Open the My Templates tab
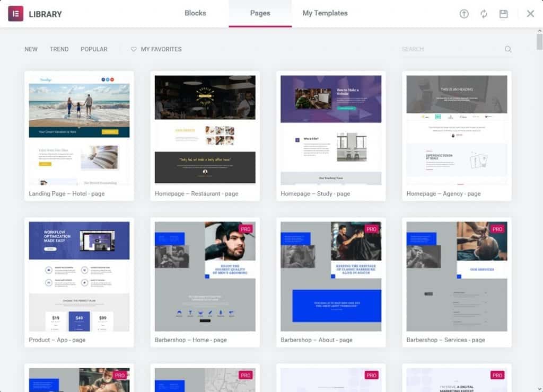The width and height of the screenshot is (543, 392). (x=325, y=13)
